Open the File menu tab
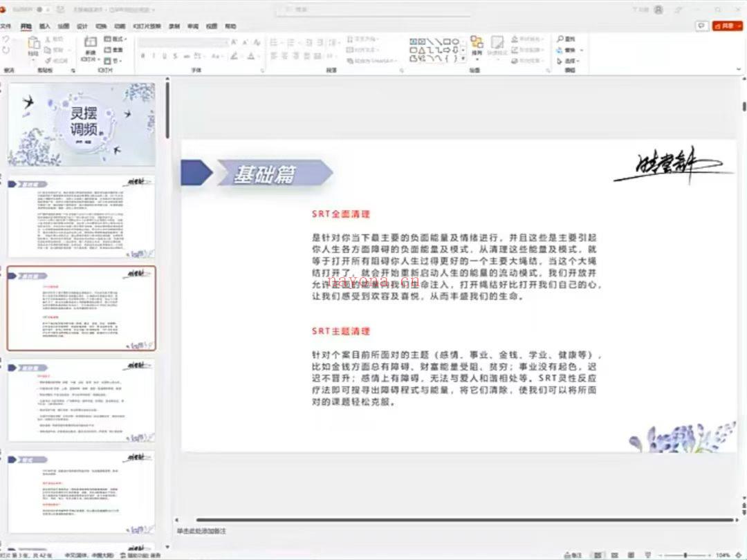The width and height of the screenshot is (747, 560). coord(6,26)
